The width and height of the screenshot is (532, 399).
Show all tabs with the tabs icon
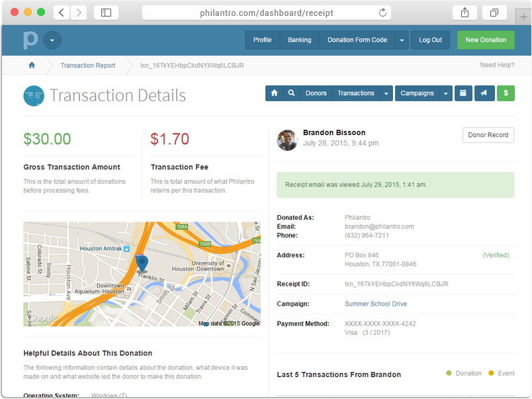tap(494, 13)
